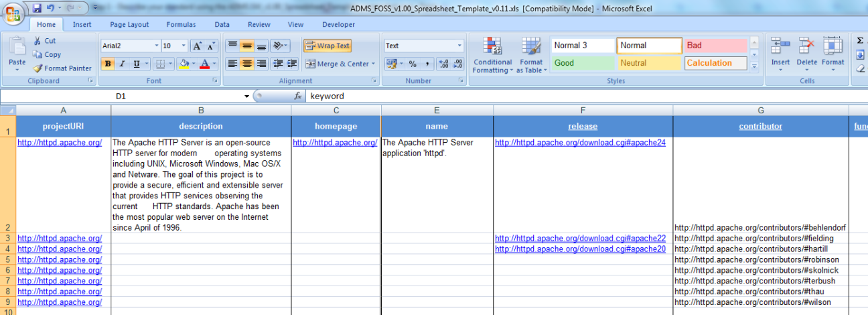Viewport: 868px width, 315px height.
Task: Save the workbook from Quick Access
Action: tap(38, 8)
